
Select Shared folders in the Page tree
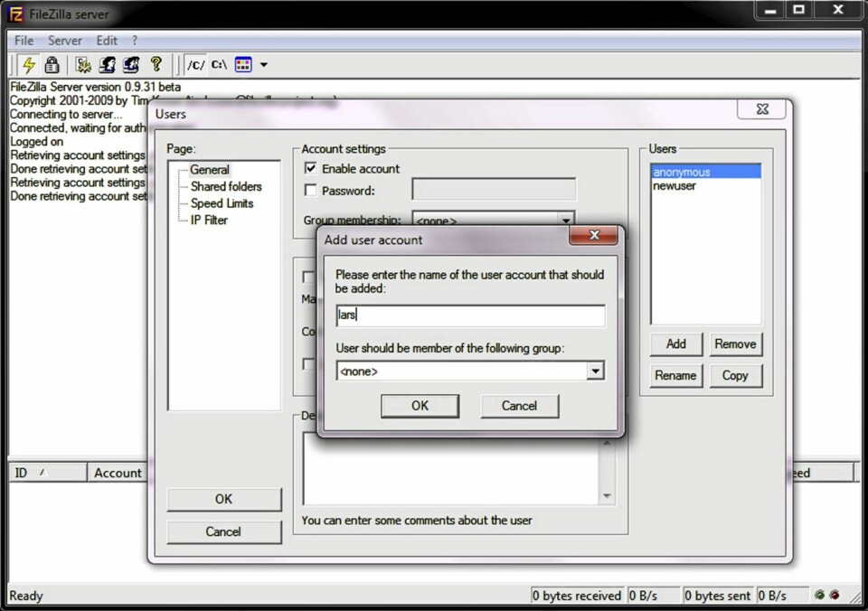pos(226,186)
